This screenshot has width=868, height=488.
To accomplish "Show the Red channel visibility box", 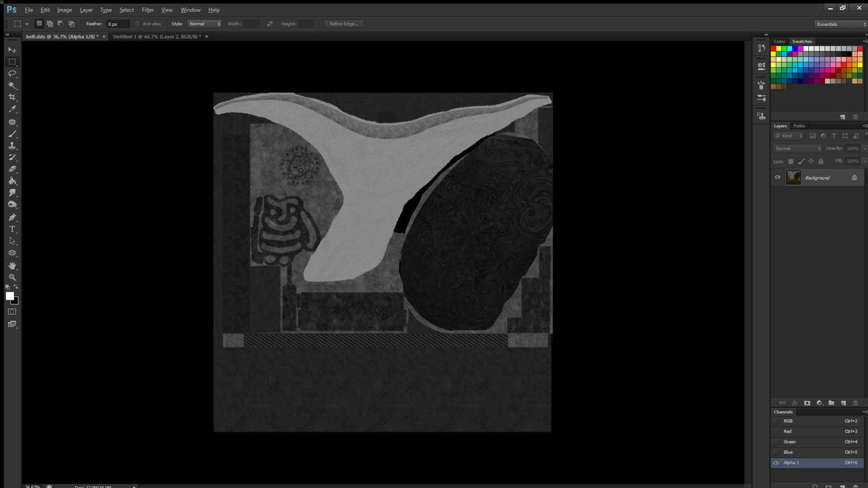I will click(x=776, y=431).
